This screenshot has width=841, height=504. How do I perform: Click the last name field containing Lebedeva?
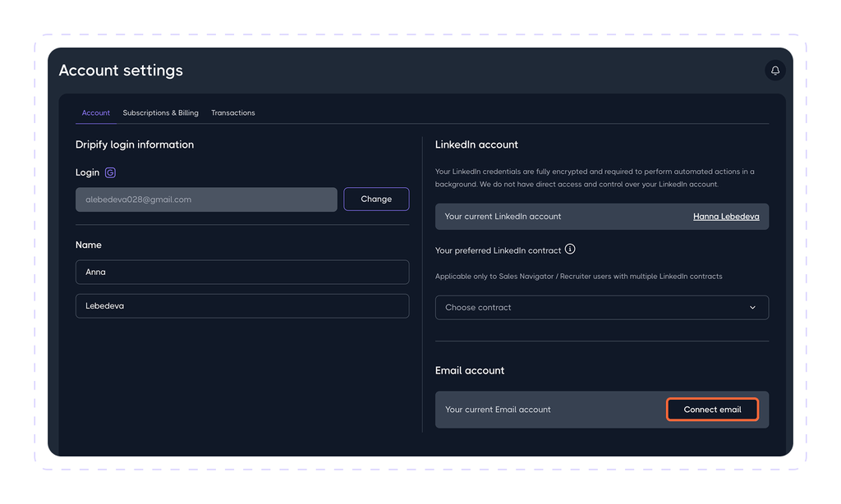click(x=242, y=305)
